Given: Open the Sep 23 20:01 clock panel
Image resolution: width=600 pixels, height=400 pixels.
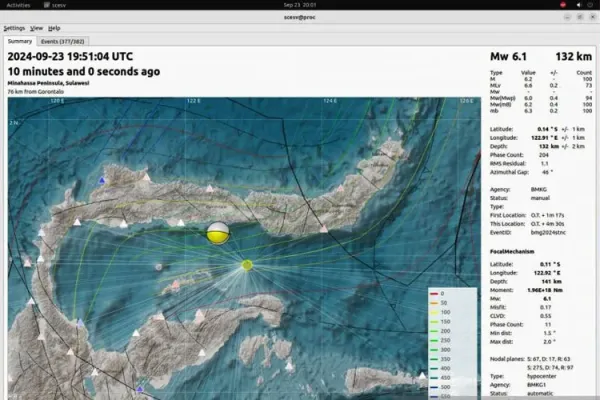Looking at the screenshot, I should click(x=300, y=5).
